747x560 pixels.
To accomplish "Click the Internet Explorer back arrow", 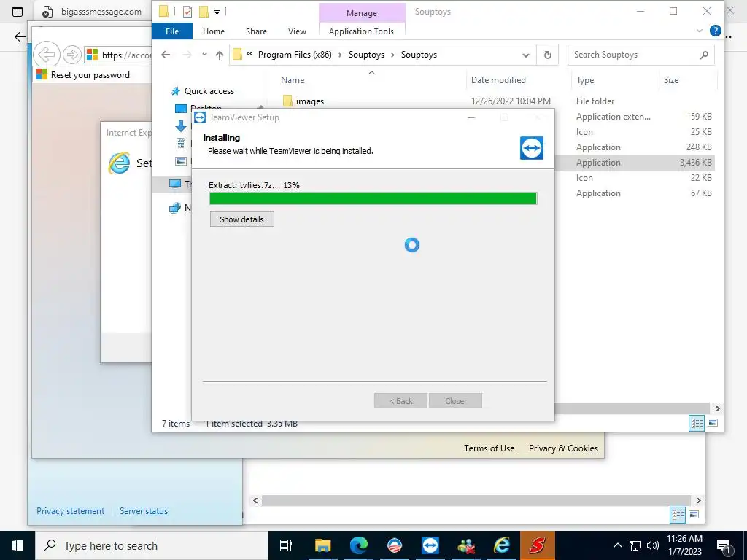I will coord(46,54).
